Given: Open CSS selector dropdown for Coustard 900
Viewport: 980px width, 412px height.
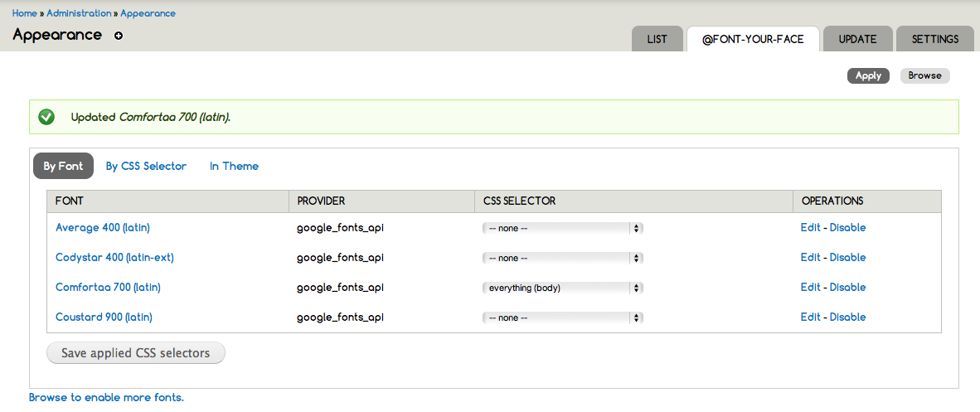Looking at the screenshot, I should click(x=563, y=317).
